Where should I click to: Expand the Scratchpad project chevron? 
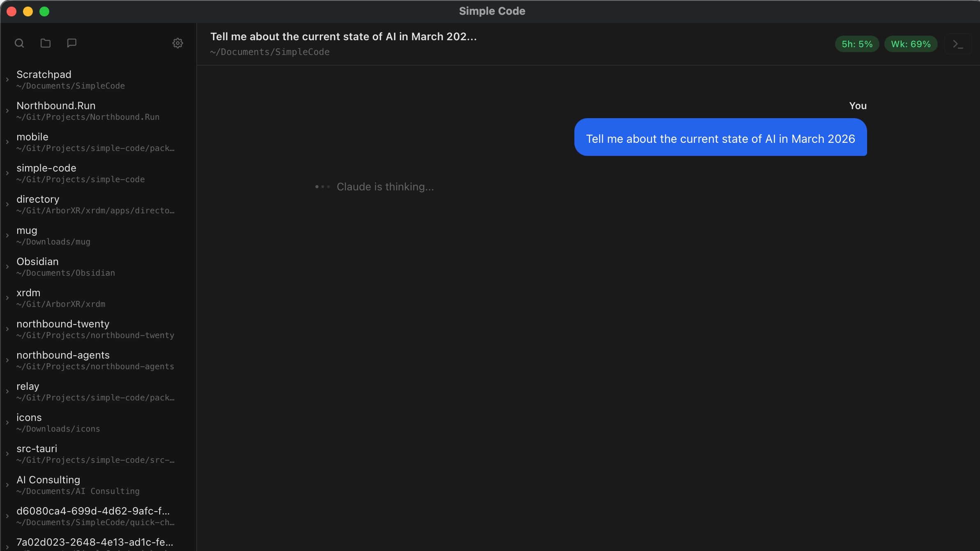(7, 80)
